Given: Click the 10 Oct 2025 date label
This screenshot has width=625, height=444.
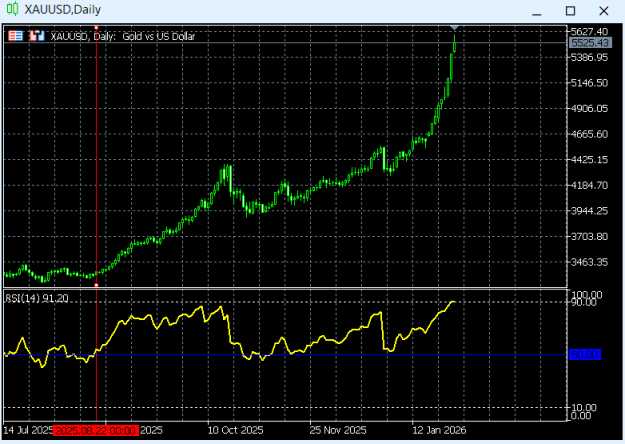Looking at the screenshot, I should [236, 430].
